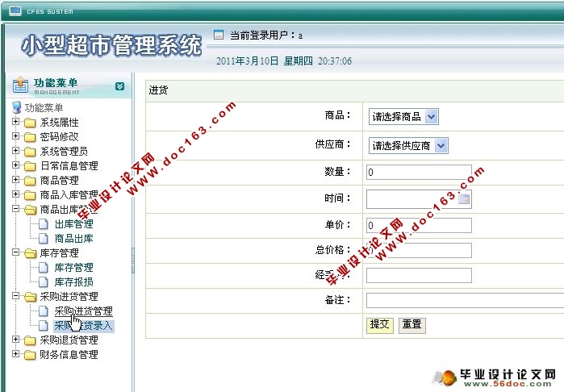Click the 功能菜单 root computer icon

click(x=17, y=107)
